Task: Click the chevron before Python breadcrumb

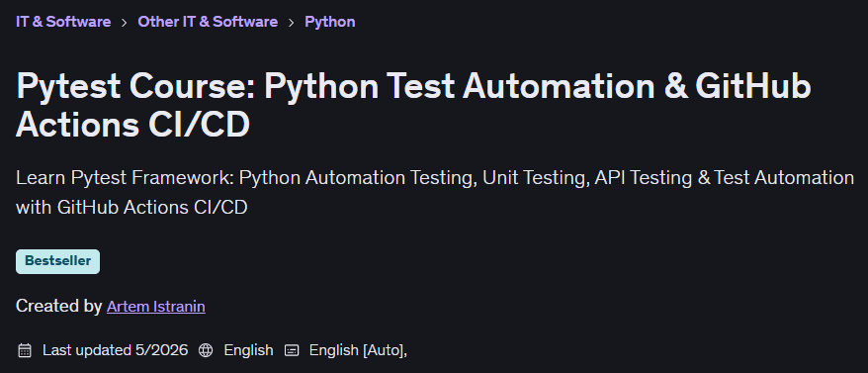Action: click(292, 22)
